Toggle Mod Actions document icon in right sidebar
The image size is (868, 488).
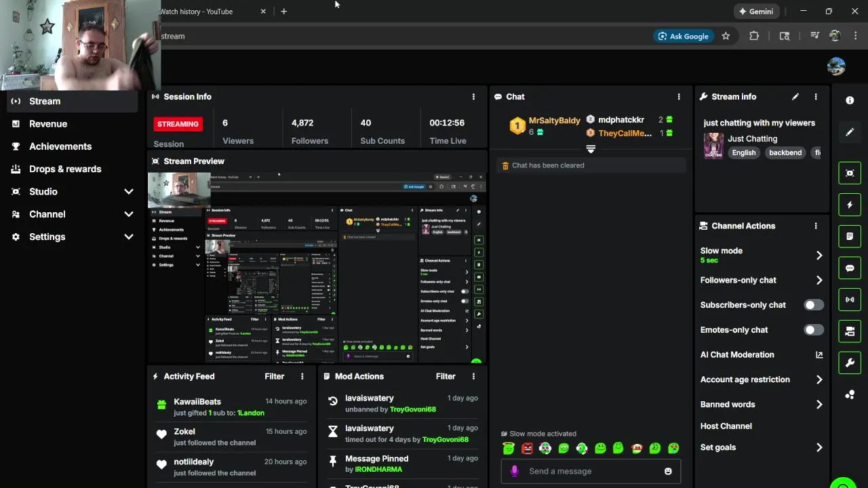click(x=850, y=237)
